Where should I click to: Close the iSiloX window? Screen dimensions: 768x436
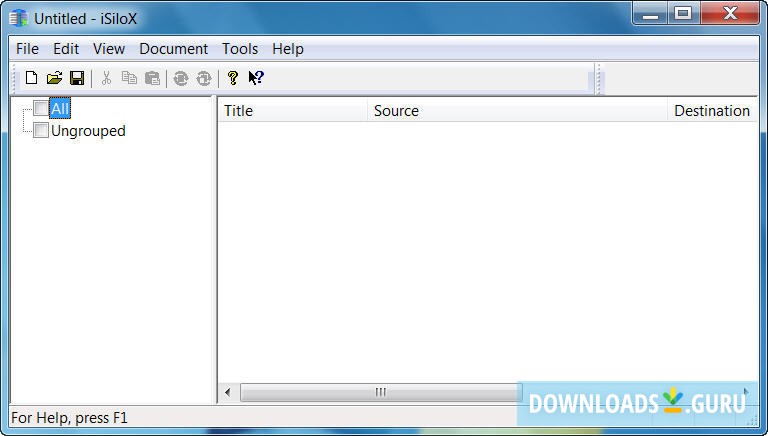[x=730, y=14]
